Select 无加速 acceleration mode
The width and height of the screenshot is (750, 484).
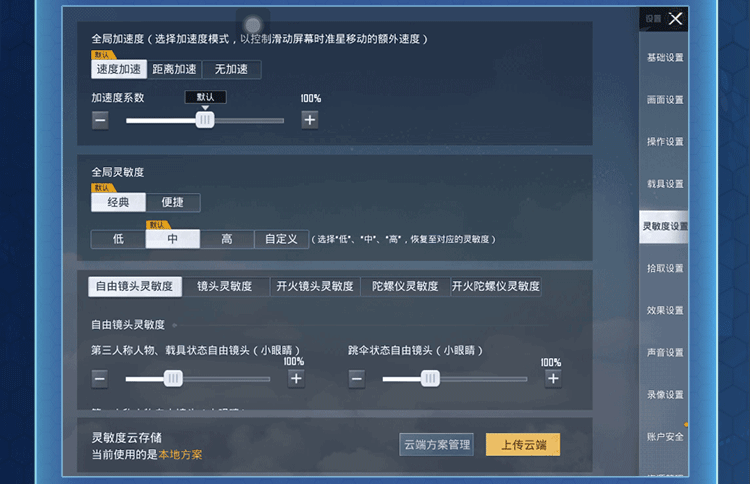click(232, 69)
